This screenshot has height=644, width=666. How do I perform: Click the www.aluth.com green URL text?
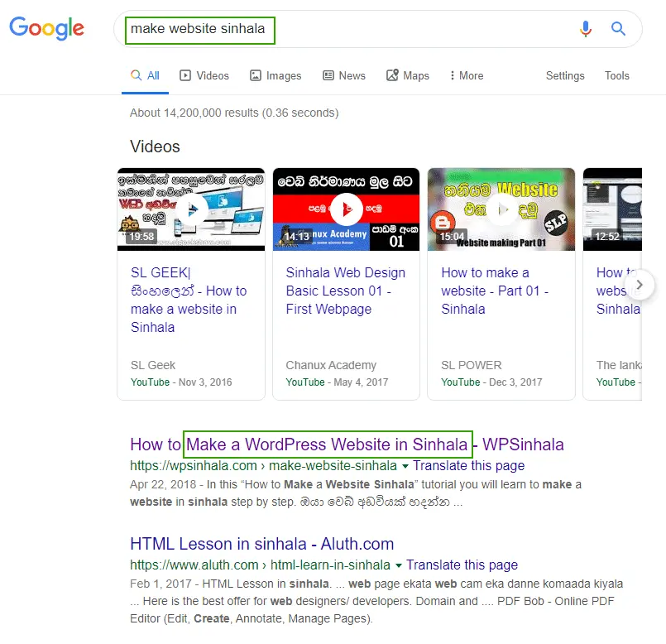point(260,565)
